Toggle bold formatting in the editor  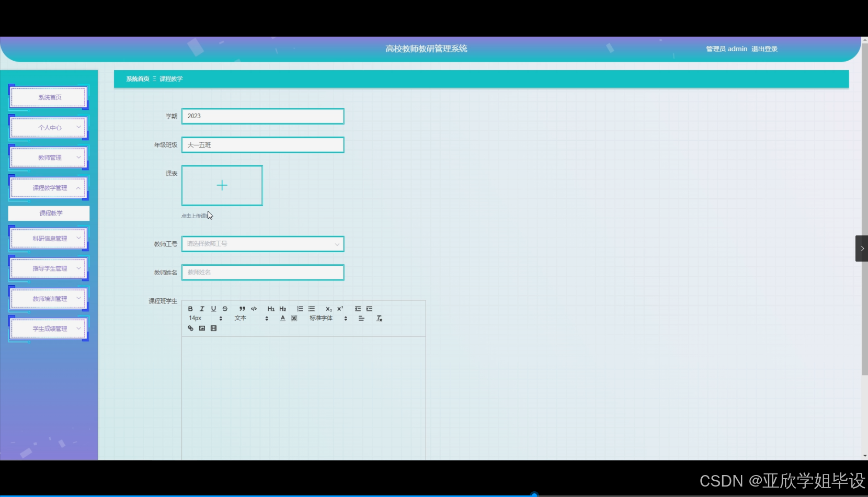pos(190,309)
